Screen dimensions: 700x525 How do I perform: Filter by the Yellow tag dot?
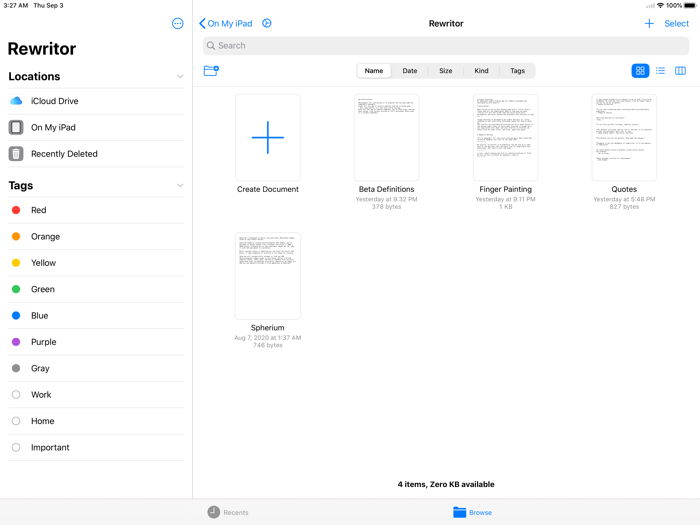16,262
